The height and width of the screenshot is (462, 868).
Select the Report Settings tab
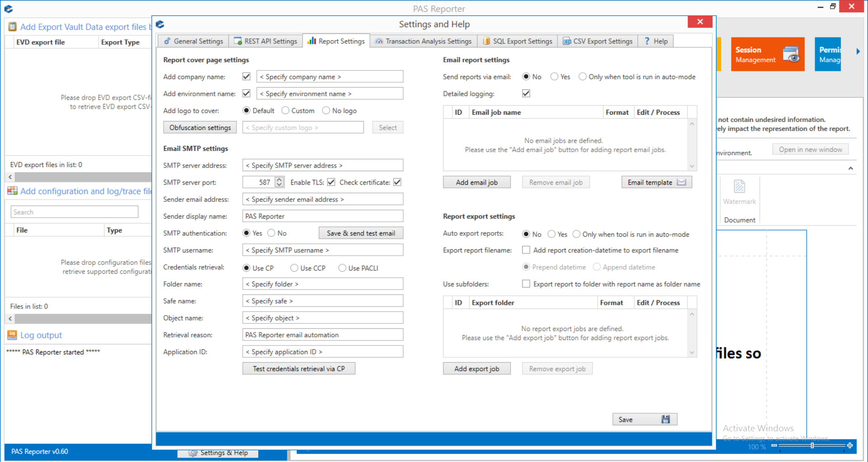point(336,41)
